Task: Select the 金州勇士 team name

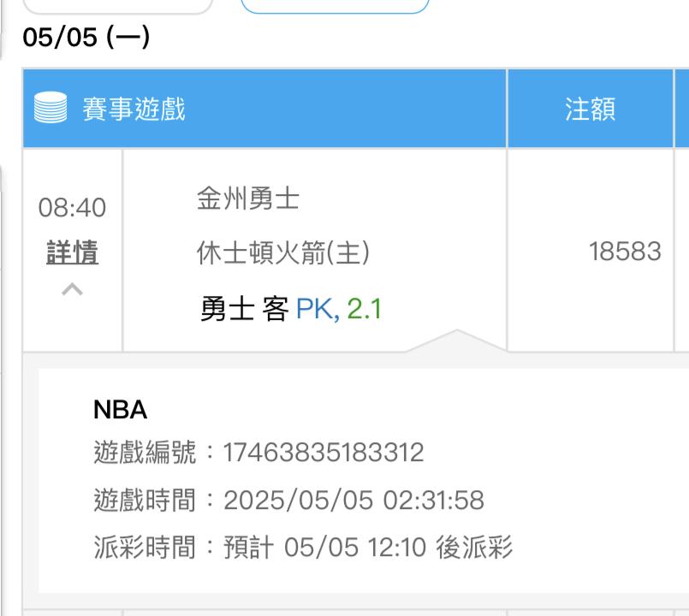Action: (248, 200)
